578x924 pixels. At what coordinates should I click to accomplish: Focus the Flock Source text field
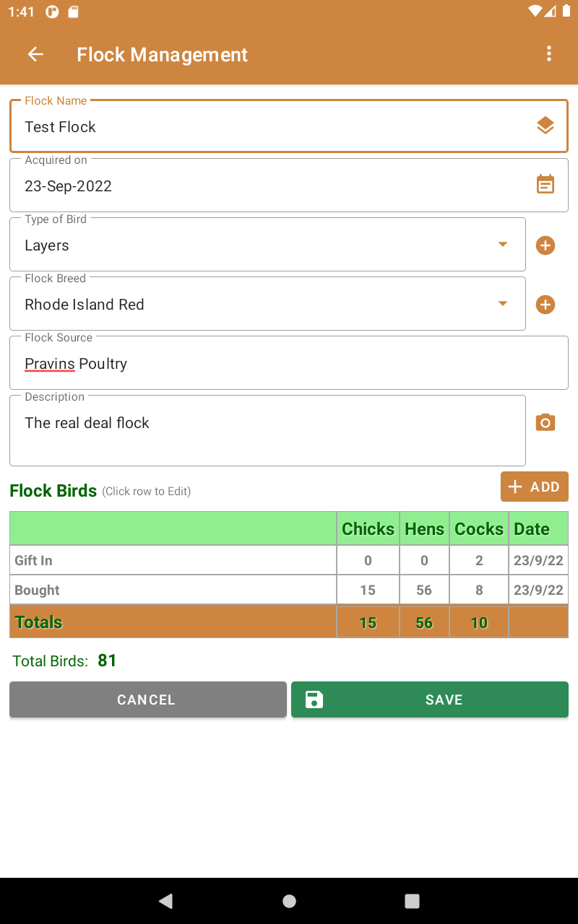[x=289, y=364]
